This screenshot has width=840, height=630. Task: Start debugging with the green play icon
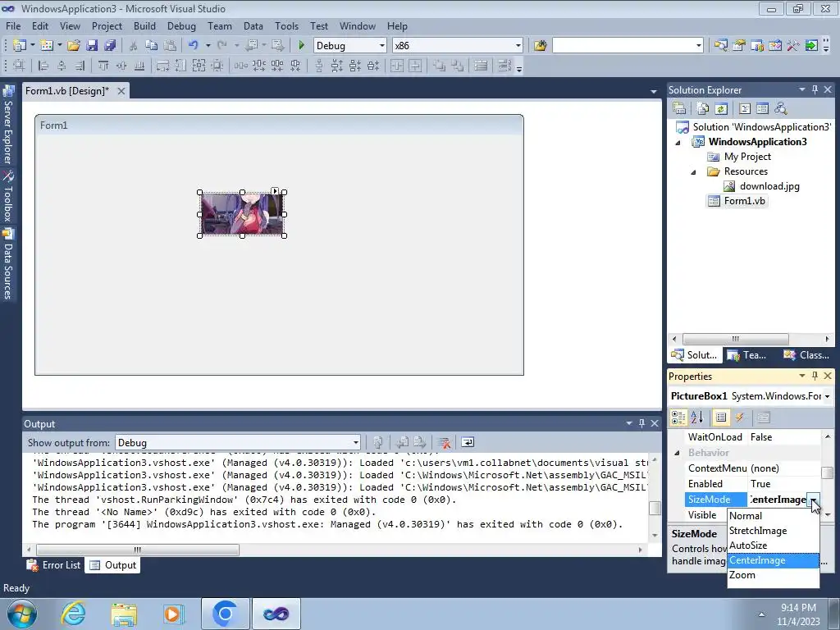[x=301, y=46]
